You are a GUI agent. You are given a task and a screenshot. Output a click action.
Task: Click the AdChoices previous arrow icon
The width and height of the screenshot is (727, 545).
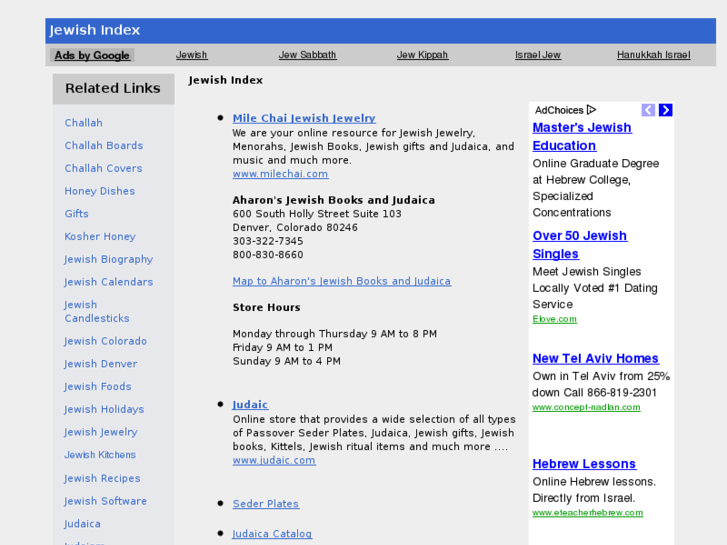click(648, 110)
